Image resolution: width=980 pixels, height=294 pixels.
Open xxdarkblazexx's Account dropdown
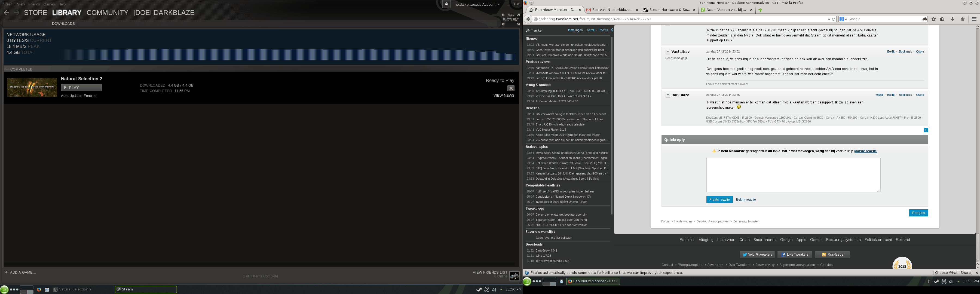pos(478,5)
